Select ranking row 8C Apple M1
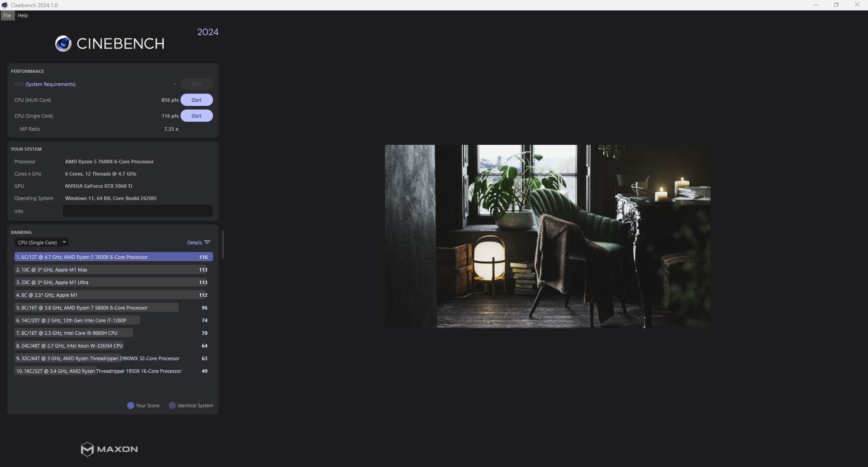The height and width of the screenshot is (467, 868). click(114, 295)
